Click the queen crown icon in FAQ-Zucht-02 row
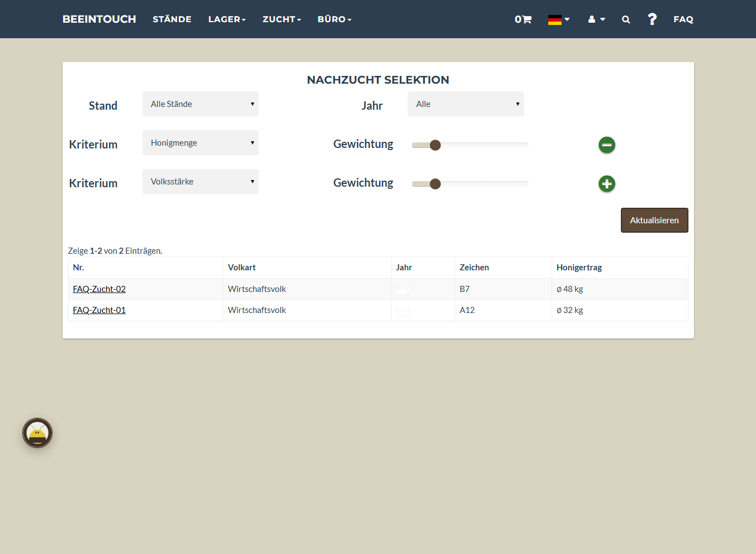This screenshot has width=756, height=554. pyautogui.click(x=403, y=289)
